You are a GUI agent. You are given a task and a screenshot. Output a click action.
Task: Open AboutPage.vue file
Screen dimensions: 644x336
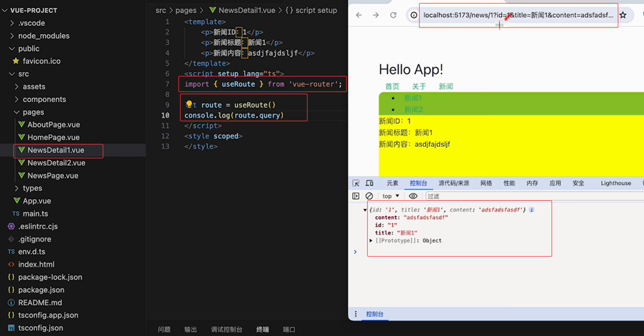pos(53,125)
